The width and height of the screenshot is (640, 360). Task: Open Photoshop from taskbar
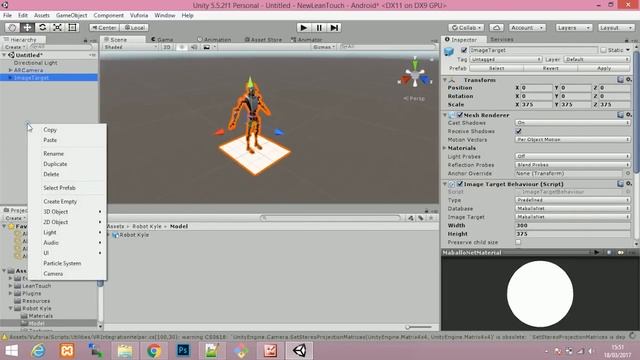183,351
